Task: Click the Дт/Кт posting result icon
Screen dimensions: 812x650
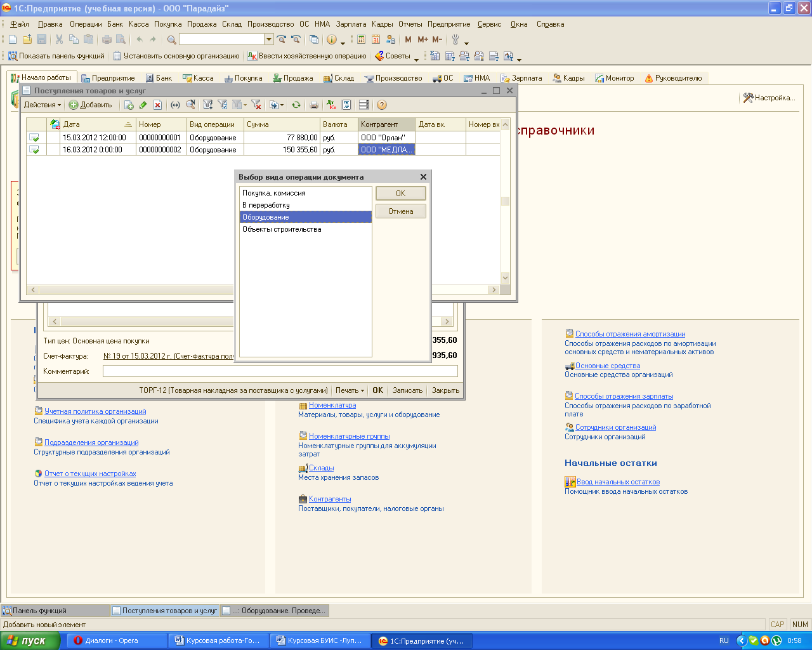Action: coord(331,105)
